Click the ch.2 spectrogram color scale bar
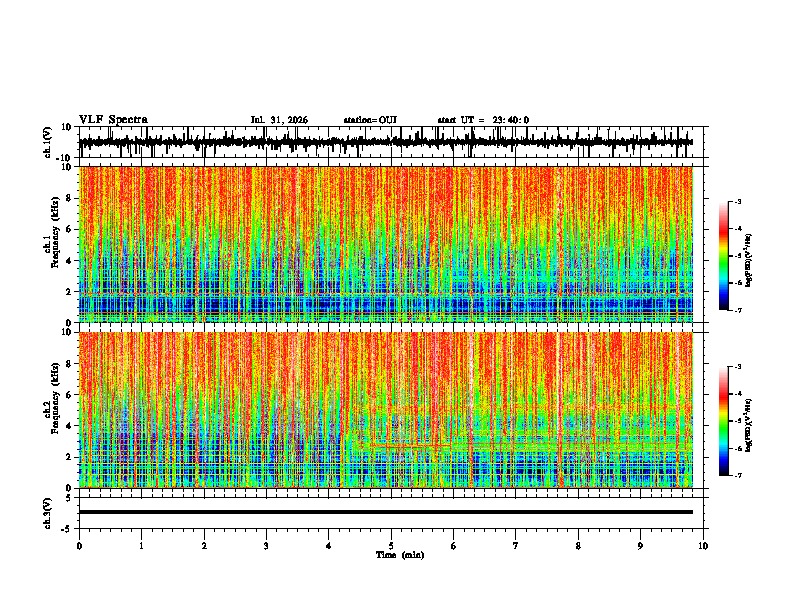The width and height of the screenshot is (792, 612). [x=724, y=421]
